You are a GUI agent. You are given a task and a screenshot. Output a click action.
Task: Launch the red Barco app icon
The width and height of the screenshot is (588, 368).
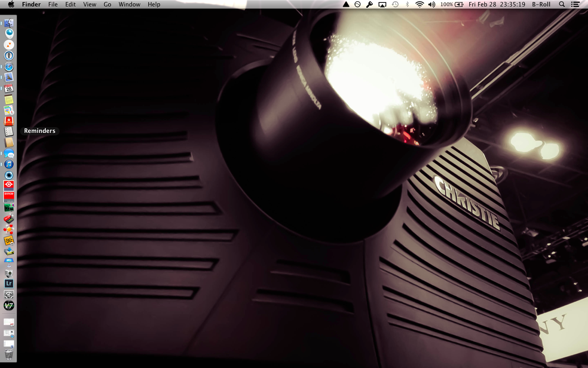pos(9,197)
